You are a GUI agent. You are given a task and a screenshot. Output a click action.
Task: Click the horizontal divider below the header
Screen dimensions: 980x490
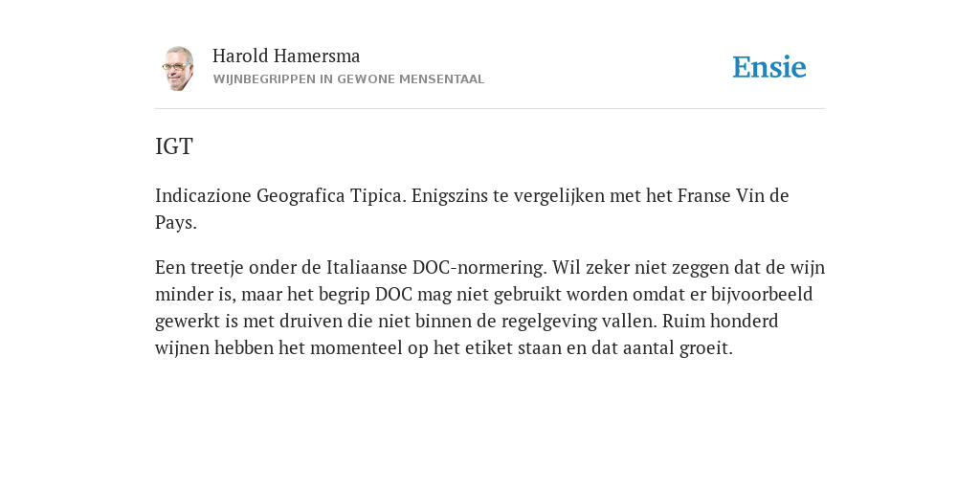point(490,109)
